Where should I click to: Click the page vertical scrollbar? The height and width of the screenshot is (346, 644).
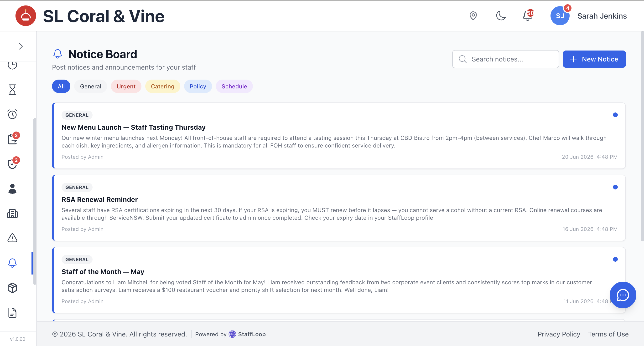[x=642, y=136]
